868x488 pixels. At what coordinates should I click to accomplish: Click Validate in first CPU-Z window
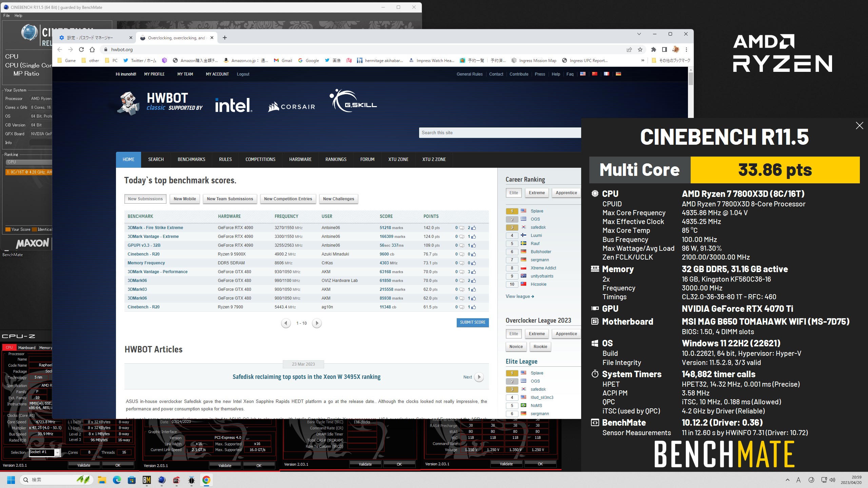pyautogui.click(x=84, y=465)
